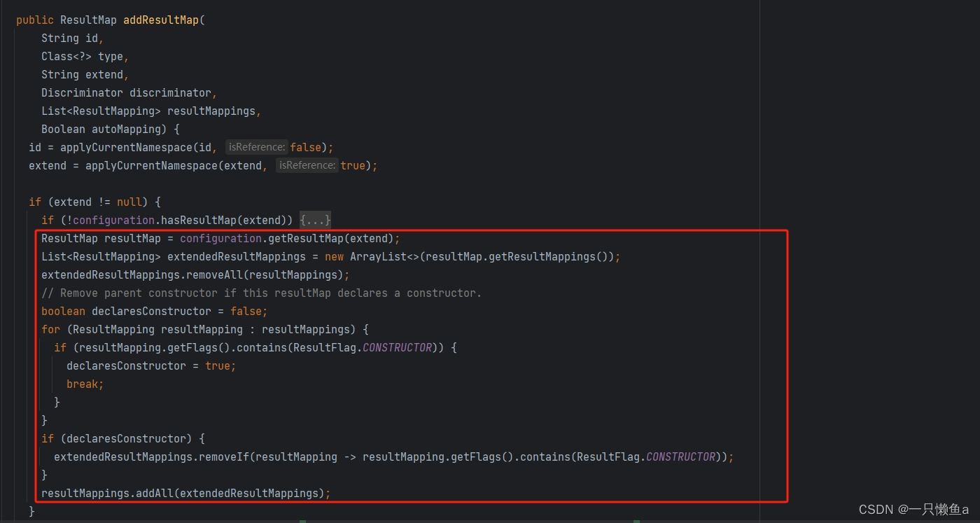Image resolution: width=980 pixels, height=523 pixels.
Task: Click the 'if (extend != null) {' line
Action: point(94,202)
